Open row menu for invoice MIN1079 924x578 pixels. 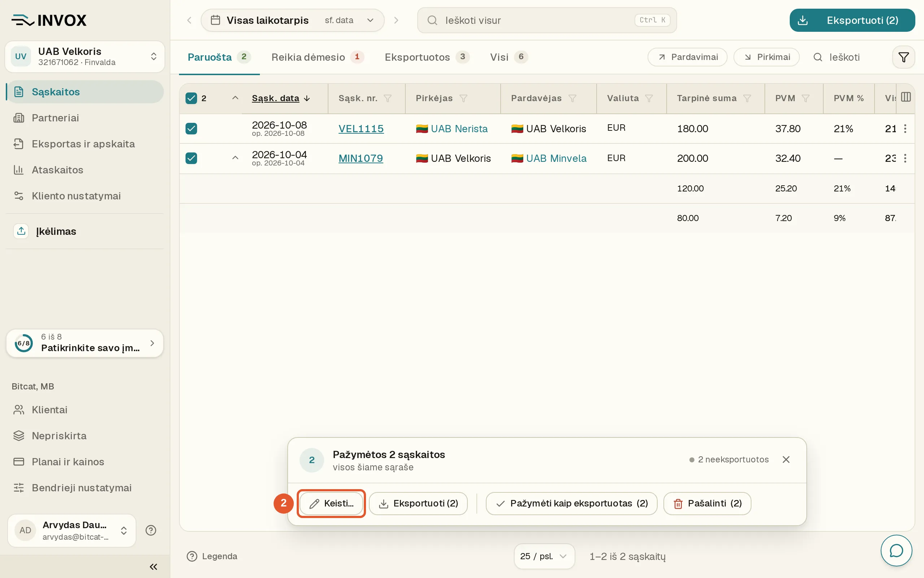[905, 158]
